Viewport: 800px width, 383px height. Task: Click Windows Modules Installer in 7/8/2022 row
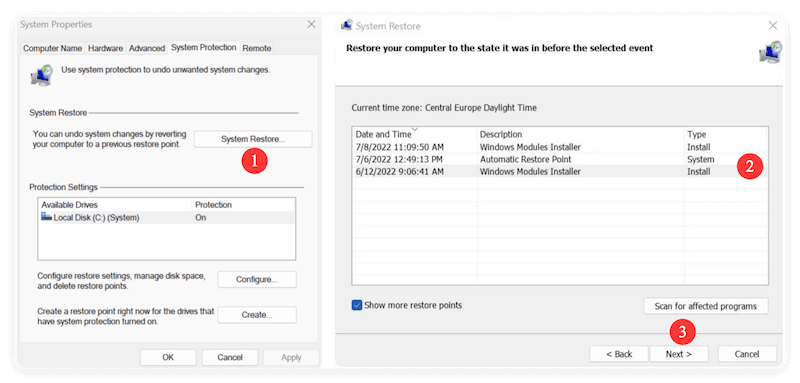(x=530, y=147)
